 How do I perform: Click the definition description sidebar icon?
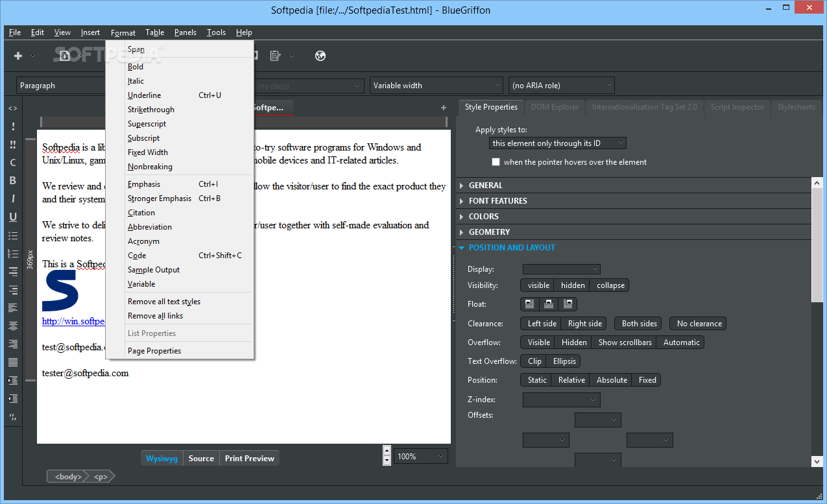[x=13, y=289]
